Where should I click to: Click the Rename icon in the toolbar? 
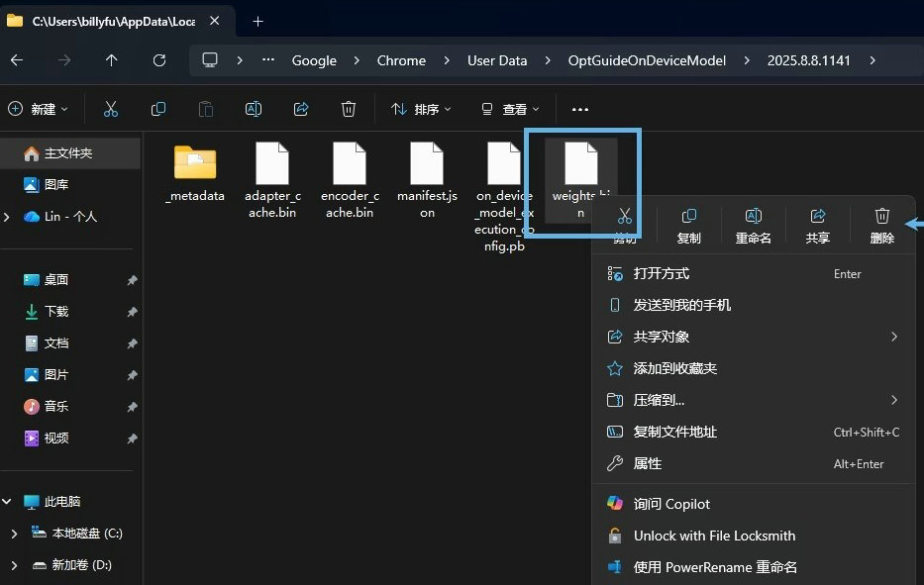pos(254,109)
